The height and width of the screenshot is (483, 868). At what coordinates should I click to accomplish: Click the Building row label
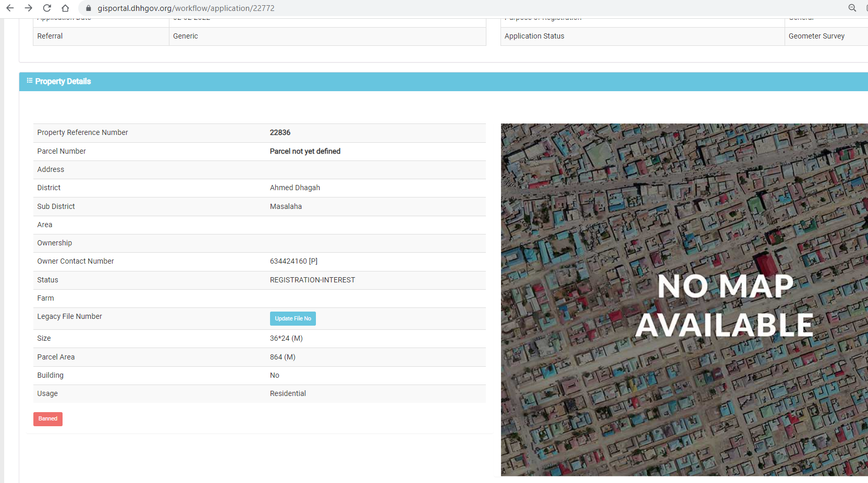pyautogui.click(x=50, y=375)
